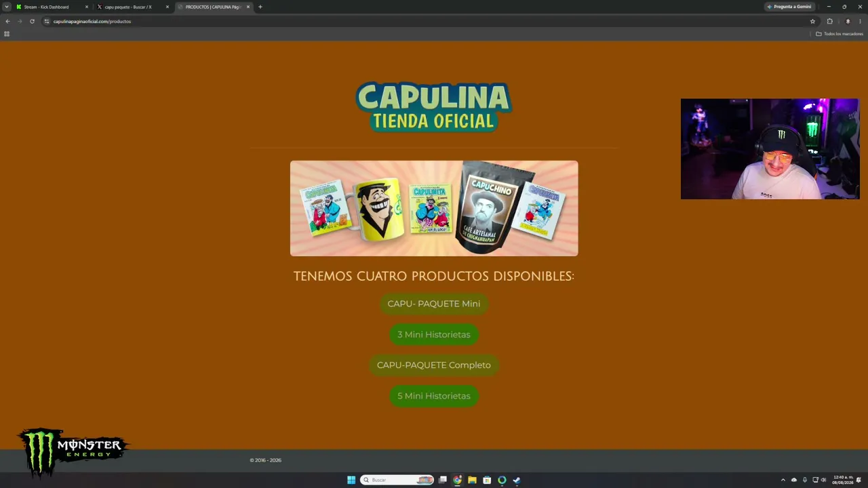Open Task View on the taskbar
868x488 pixels.
point(443,480)
